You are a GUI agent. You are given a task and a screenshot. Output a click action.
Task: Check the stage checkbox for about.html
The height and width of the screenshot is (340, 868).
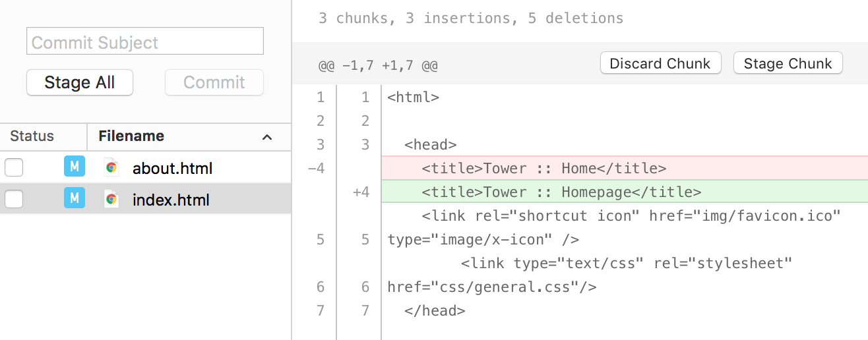[14, 167]
